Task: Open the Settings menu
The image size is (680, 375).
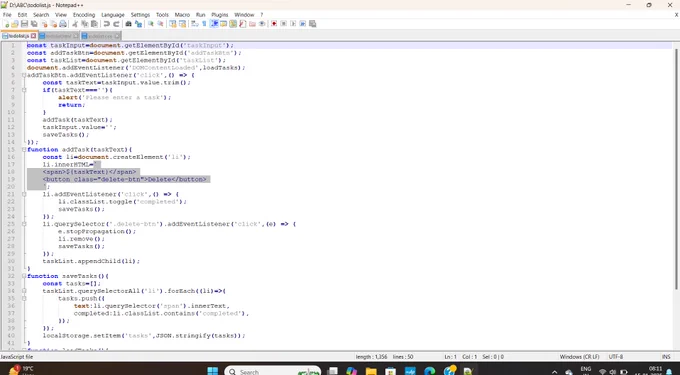Action: click(140, 15)
